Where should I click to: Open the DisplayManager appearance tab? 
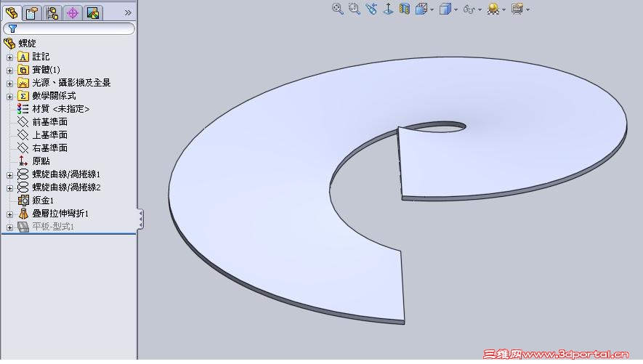point(93,13)
